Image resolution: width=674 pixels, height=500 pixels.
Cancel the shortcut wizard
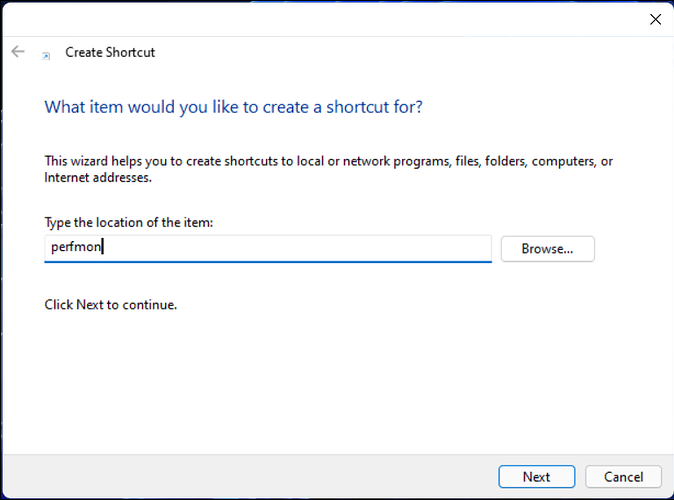(x=623, y=476)
